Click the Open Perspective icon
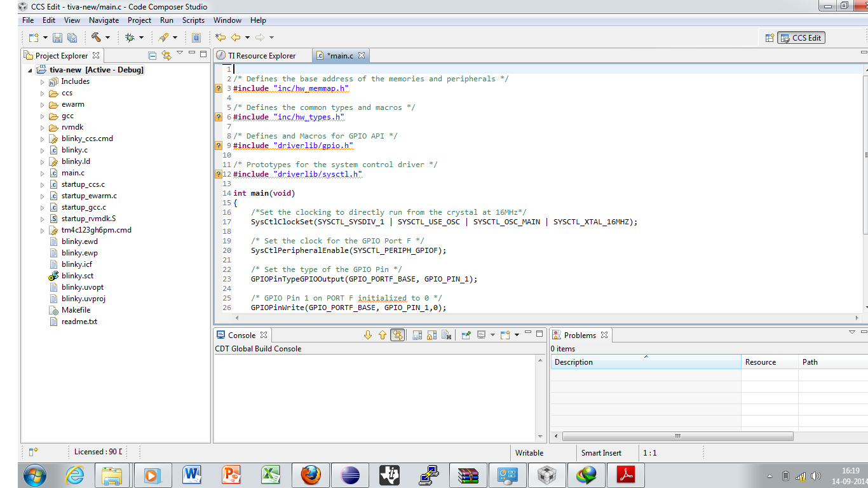Viewport: 868px width, 488px height. tap(770, 37)
